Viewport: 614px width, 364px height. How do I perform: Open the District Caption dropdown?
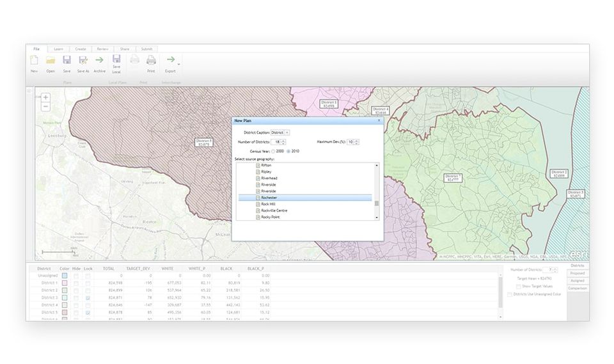(x=280, y=132)
